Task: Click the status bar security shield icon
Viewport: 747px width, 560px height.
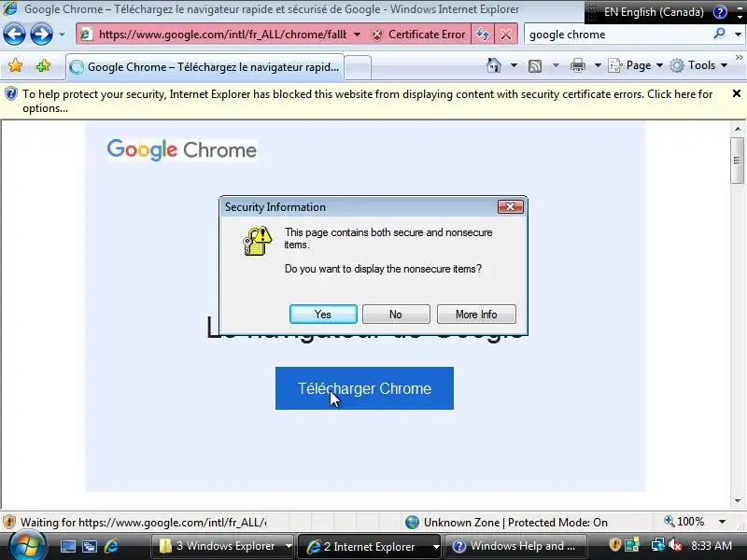Action: pos(9,522)
